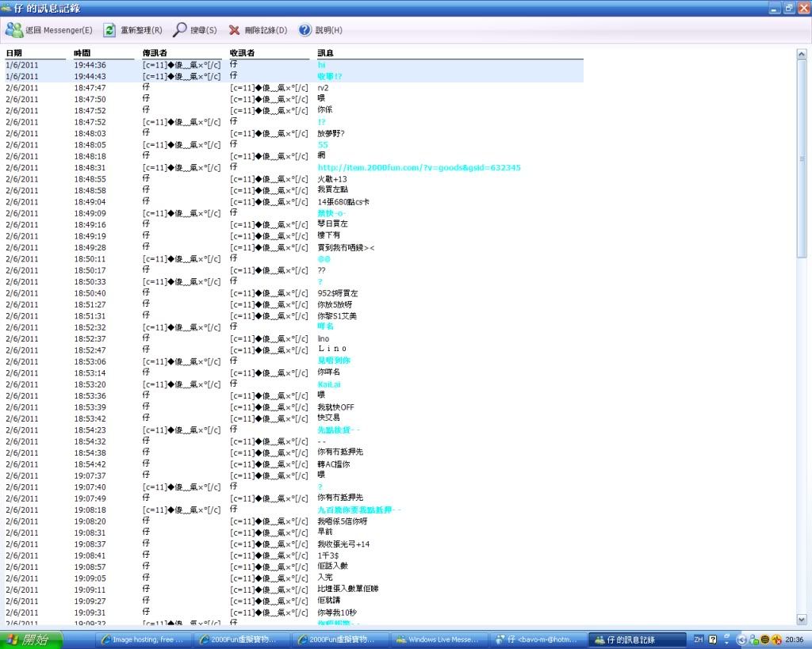This screenshot has height=649, width=812.
Task: Click the message history window title icon
Action: click(x=7, y=8)
